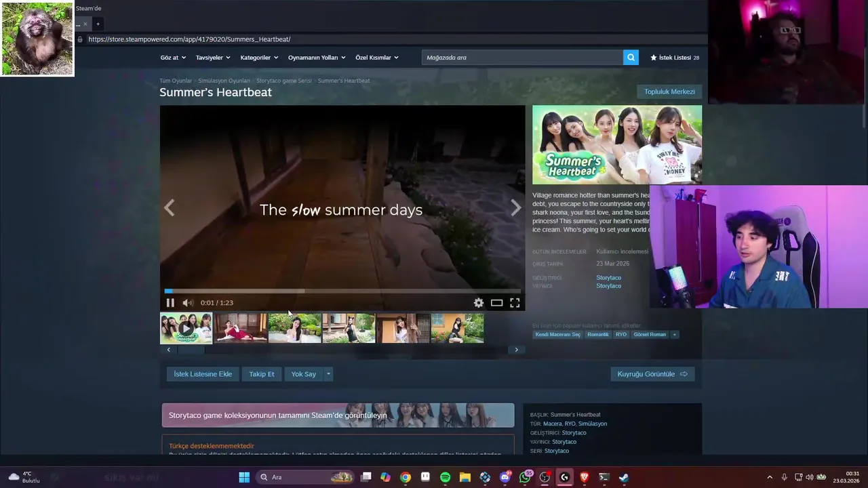Click Görsel Roman tag
Screen dimensions: 868x488
pos(650,334)
